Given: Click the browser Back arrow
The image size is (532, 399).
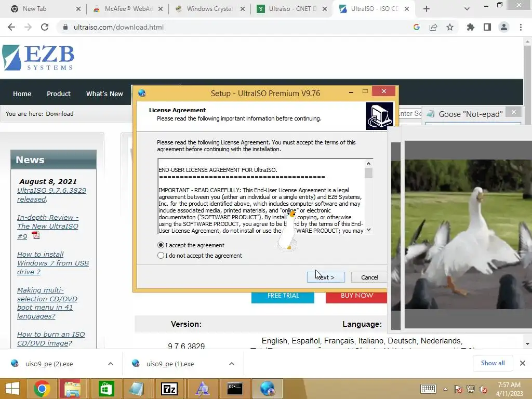Looking at the screenshot, I should [x=11, y=27].
